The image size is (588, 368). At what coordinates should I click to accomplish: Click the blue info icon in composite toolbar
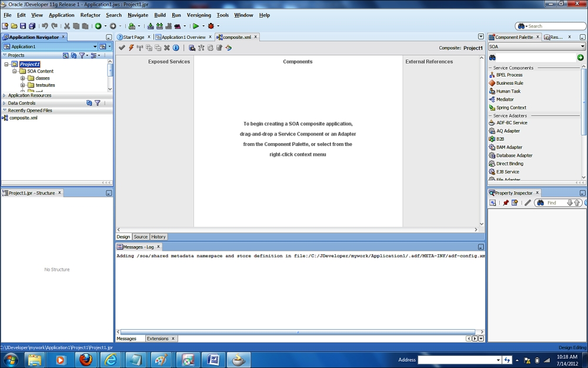(x=176, y=48)
